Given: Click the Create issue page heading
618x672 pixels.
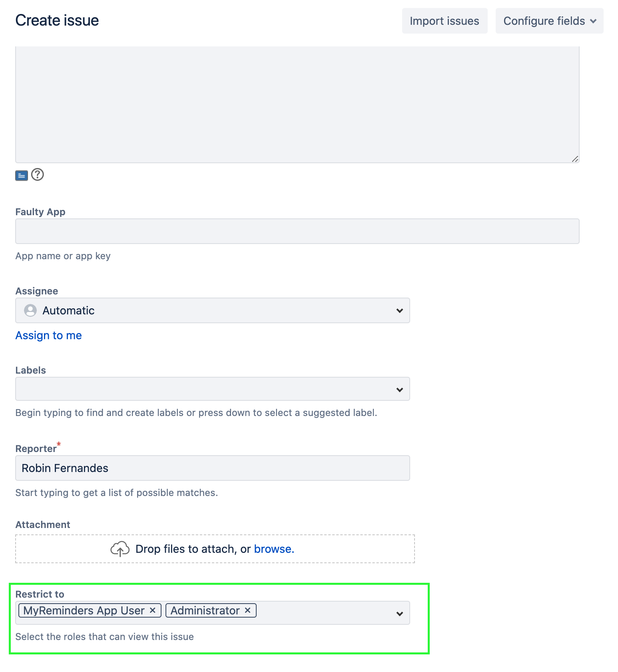Looking at the screenshot, I should (57, 20).
